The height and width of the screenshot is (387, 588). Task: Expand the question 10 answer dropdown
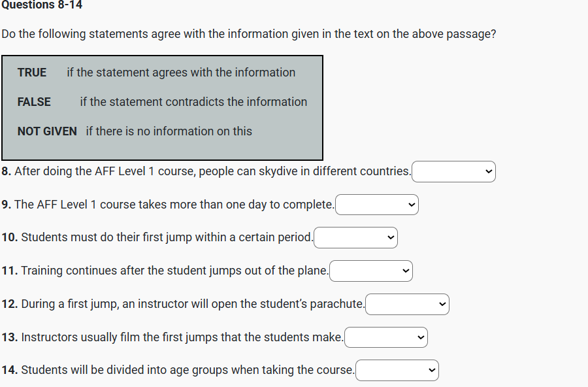[x=355, y=237]
